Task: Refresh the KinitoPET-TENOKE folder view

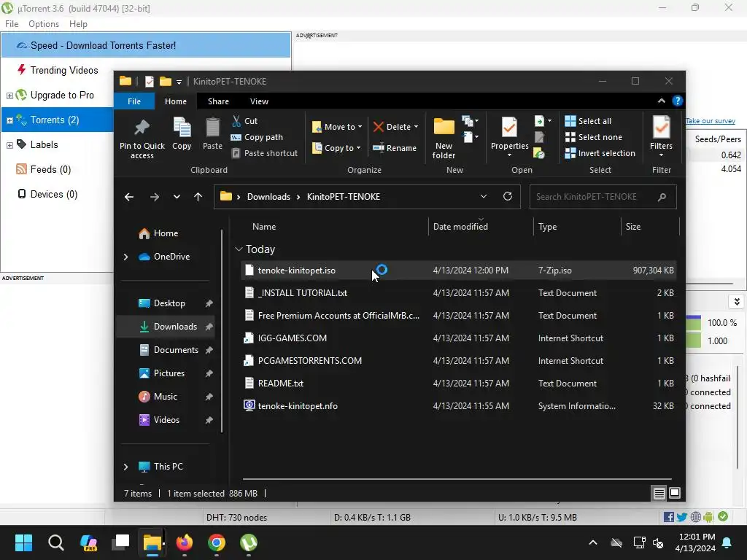Action: pos(508,196)
